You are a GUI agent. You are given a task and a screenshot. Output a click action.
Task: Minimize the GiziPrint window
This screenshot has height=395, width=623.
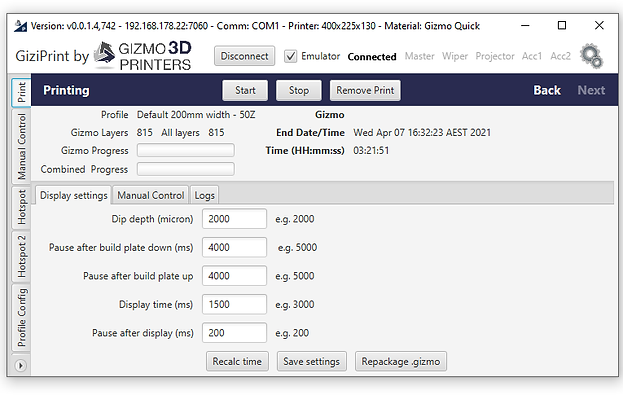pos(525,26)
